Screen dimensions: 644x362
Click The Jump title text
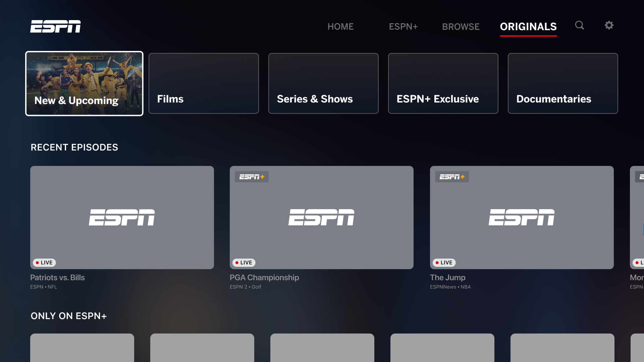click(448, 278)
